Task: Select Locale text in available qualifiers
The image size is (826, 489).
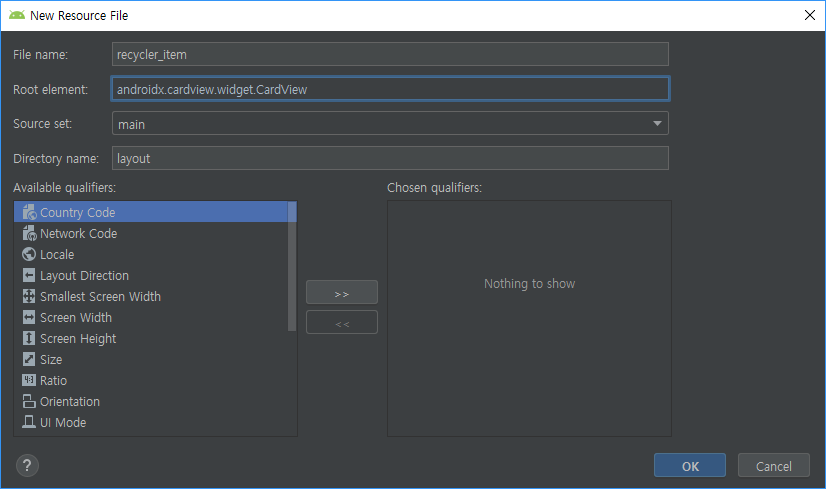Action: pos(57,255)
